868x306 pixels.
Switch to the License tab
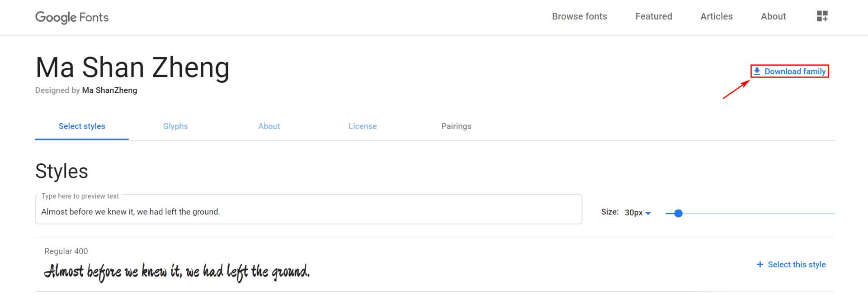[363, 126]
